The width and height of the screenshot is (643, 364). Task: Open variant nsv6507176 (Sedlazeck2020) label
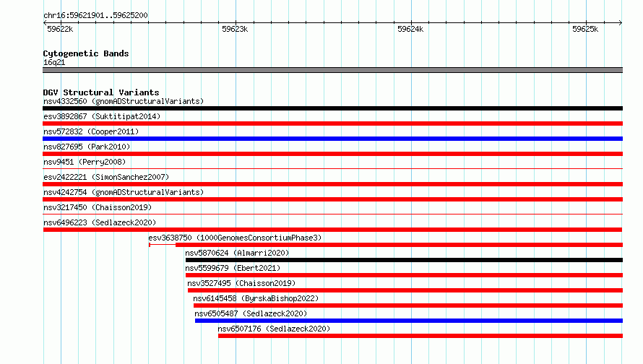click(274, 329)
